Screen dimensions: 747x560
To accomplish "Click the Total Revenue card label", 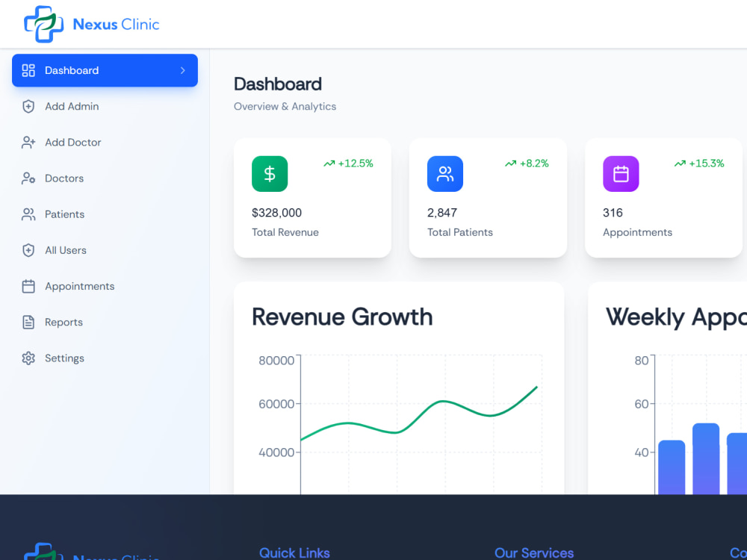I will (285, 232).
